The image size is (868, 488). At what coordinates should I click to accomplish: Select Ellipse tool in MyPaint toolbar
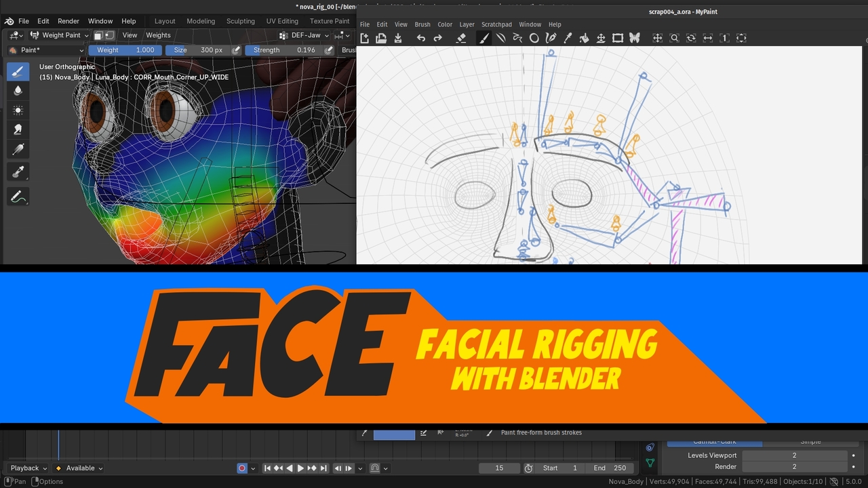534,38
